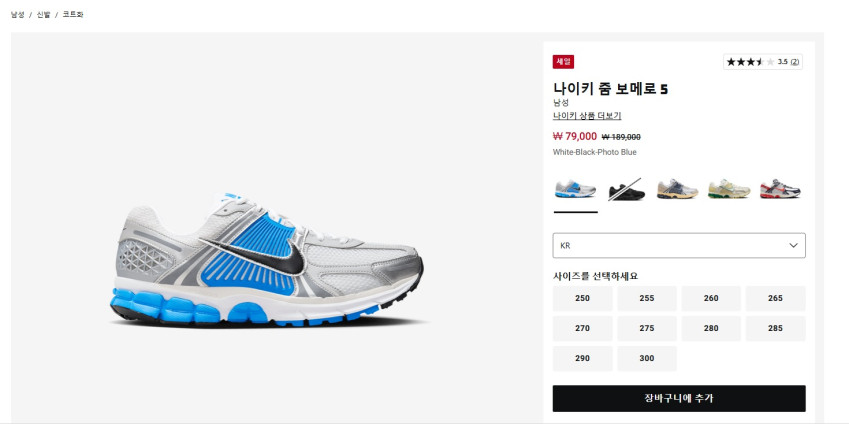Select the sold-out black colorway thumbnail

tap(626, 189)
